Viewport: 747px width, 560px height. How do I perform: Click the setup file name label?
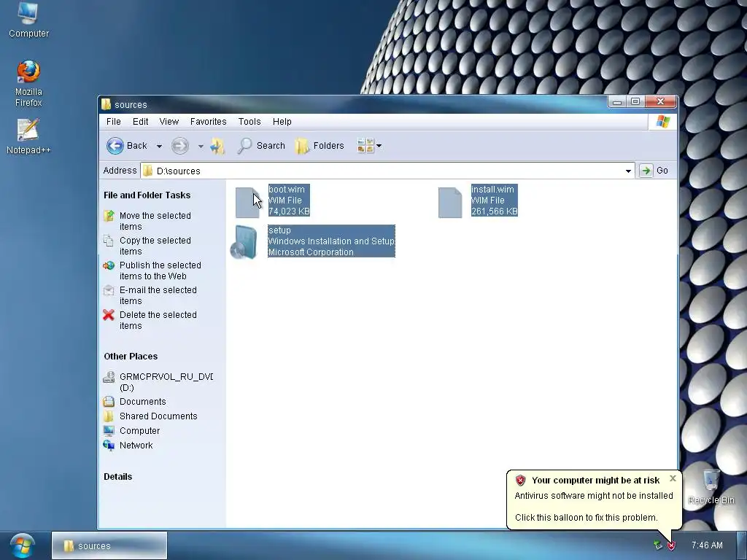click(279, 230)
